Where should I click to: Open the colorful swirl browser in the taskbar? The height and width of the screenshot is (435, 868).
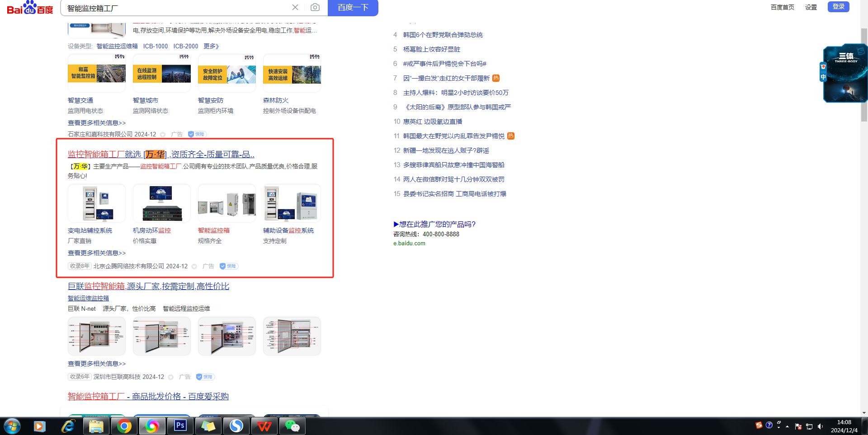[x=152, y=426]
